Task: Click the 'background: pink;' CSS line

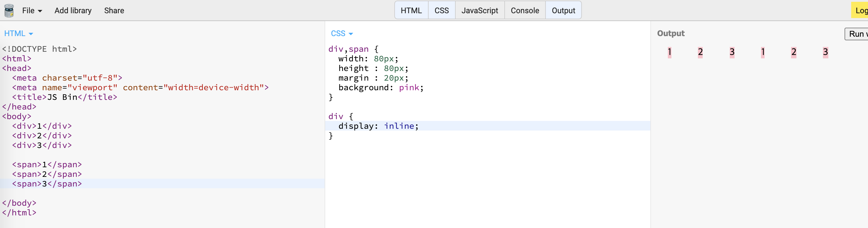Action: coord(381,88)
